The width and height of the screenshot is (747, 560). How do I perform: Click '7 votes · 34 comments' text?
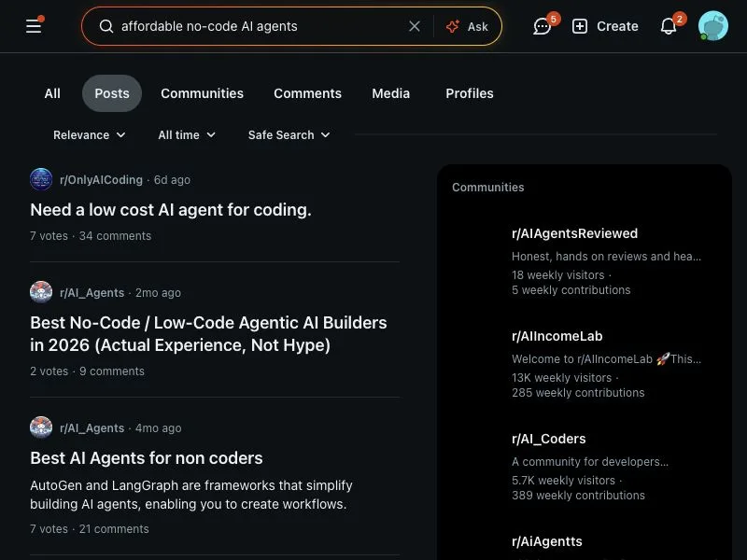(x=91, y=236)
